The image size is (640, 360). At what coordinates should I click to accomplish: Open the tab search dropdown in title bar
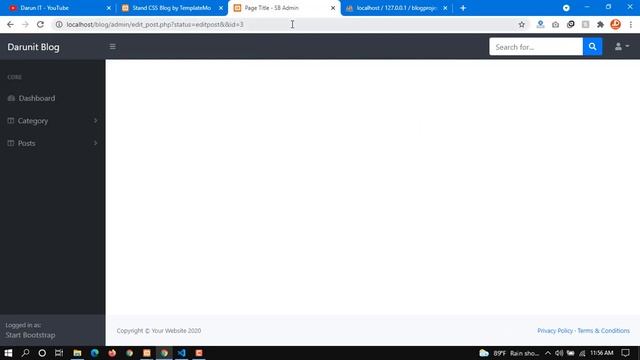pyautogui.click(x=566, y=8)
